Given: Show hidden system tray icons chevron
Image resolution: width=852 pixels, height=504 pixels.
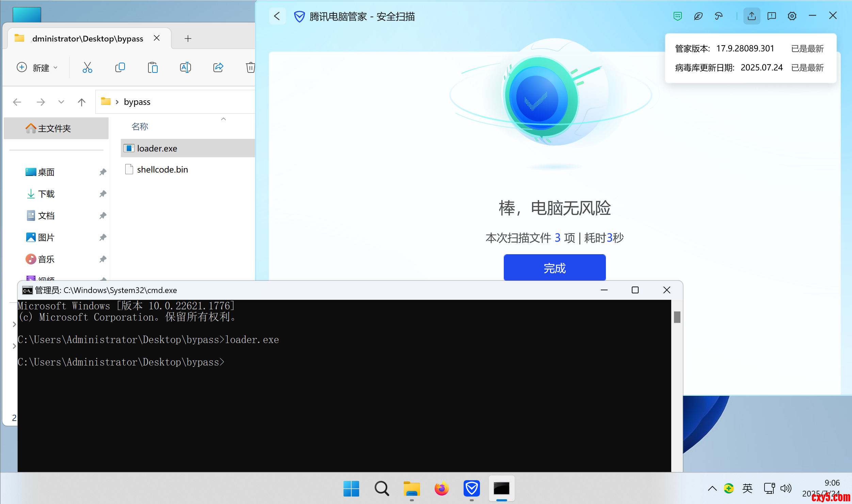Looking at the screenshot, I should pyautogui.click(x=712, y=489).
